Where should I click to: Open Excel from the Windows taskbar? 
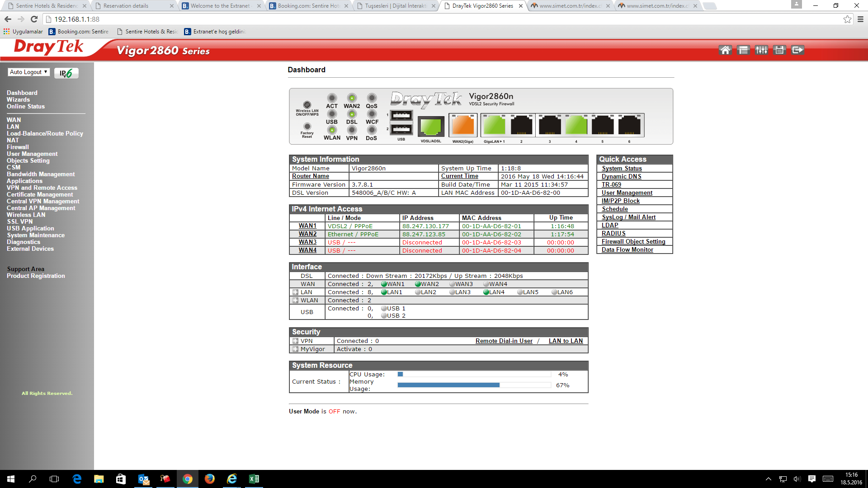254,479
